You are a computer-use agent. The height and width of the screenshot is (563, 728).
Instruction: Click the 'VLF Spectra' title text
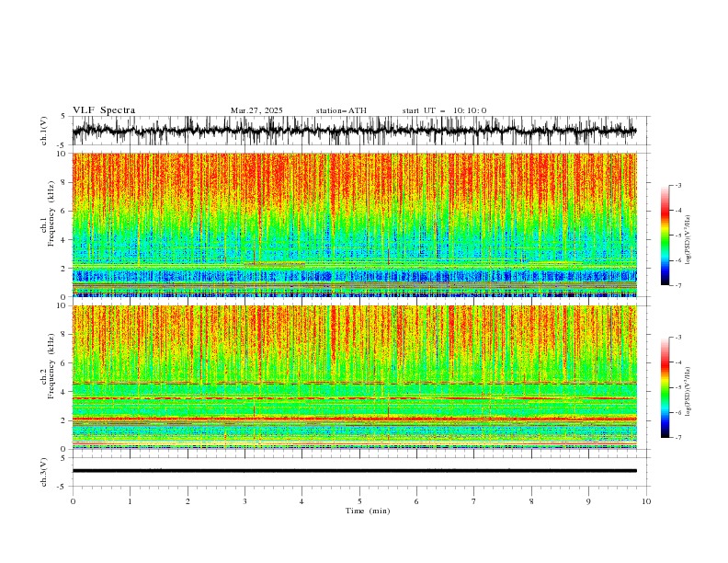coord(104,110)
